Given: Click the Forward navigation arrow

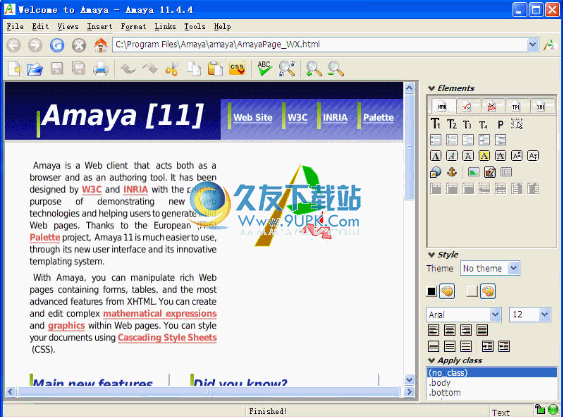Looking at the screenshot, I should point(35,45).
